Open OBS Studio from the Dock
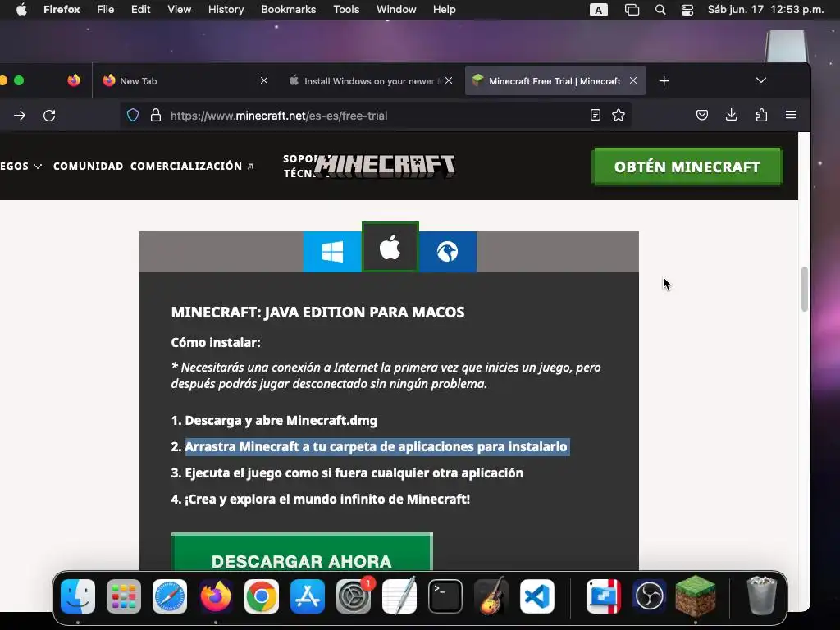The height and width of the screenshot is (630, 840). point(650,596)
